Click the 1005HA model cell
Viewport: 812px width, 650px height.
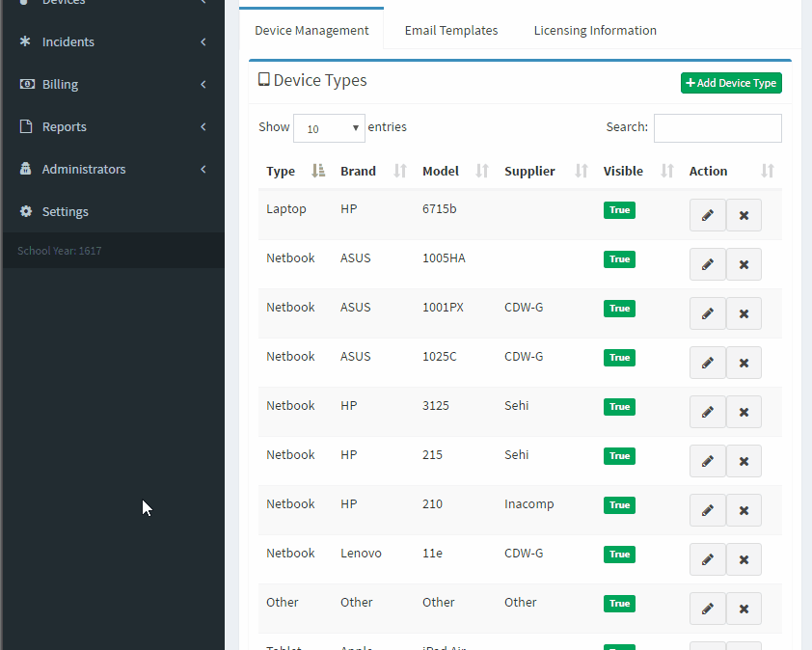tap(444, 257)
